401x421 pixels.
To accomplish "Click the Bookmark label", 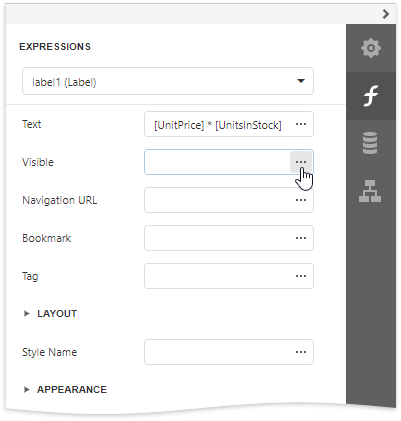I will (47, 238).
